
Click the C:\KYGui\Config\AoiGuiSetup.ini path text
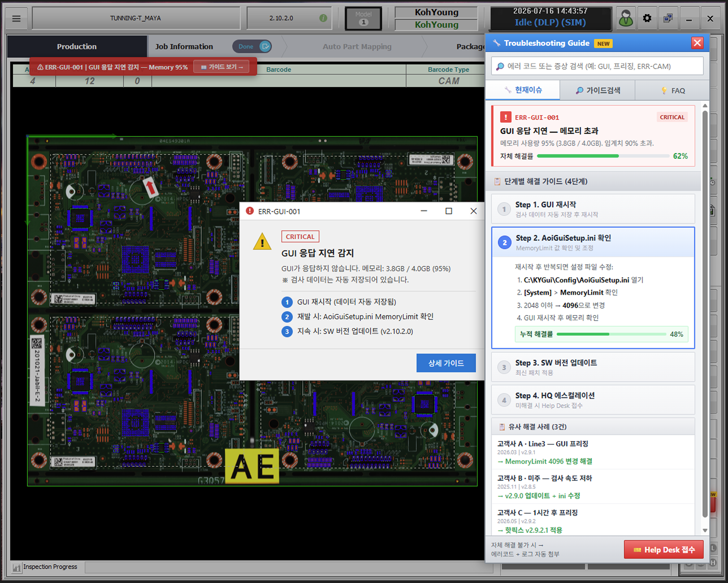point(577,280)
